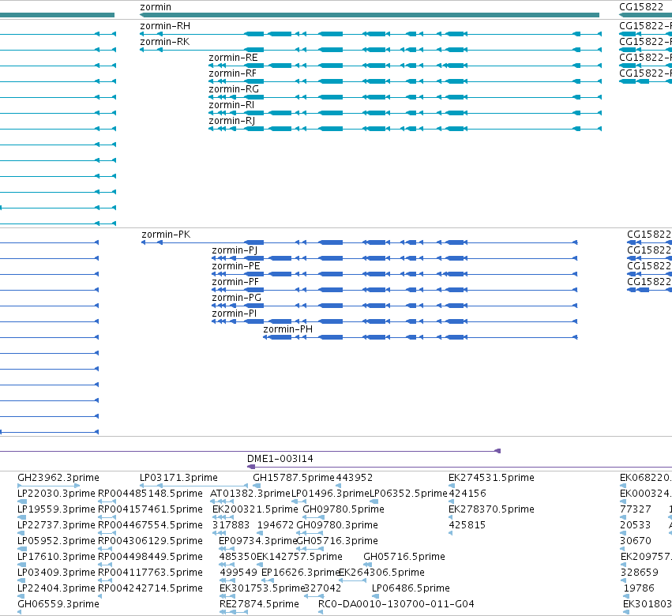Screen dimensions: 672x616
Task: Choose EST label LP06352.5prime
Action: [x=408, y=494]
